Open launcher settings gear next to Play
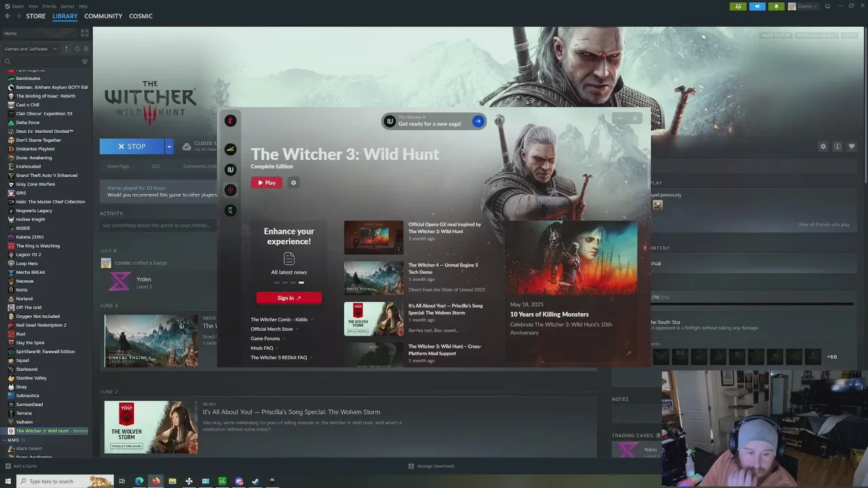 point(294,182)
